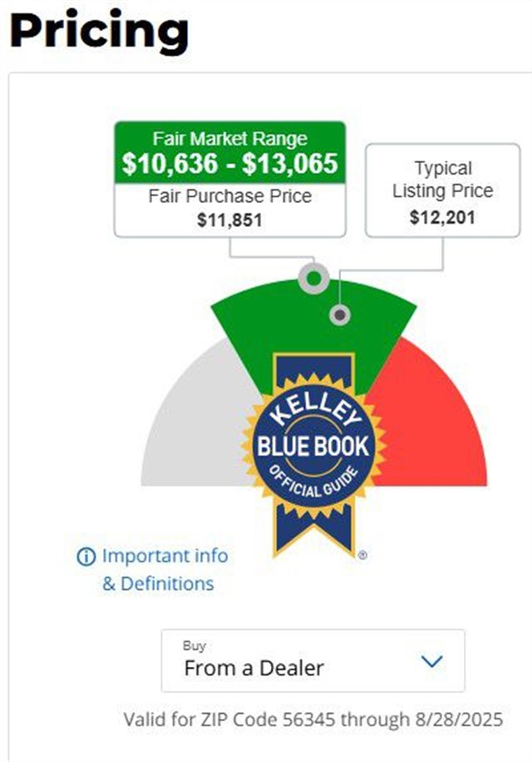
Task: Select the $10,636 - $13,065 range value
Action: 229,164
